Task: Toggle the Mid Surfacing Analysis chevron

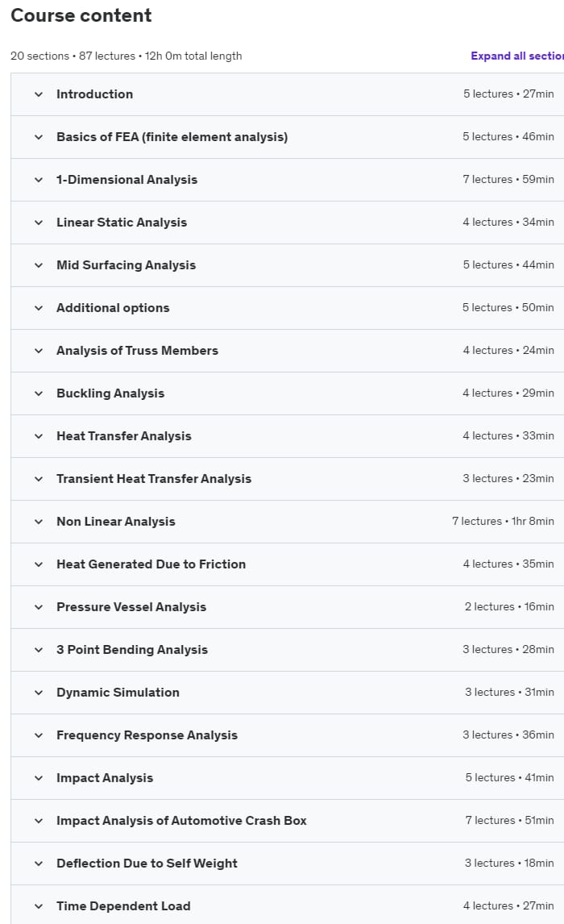Action: click(x=38, y=265)
